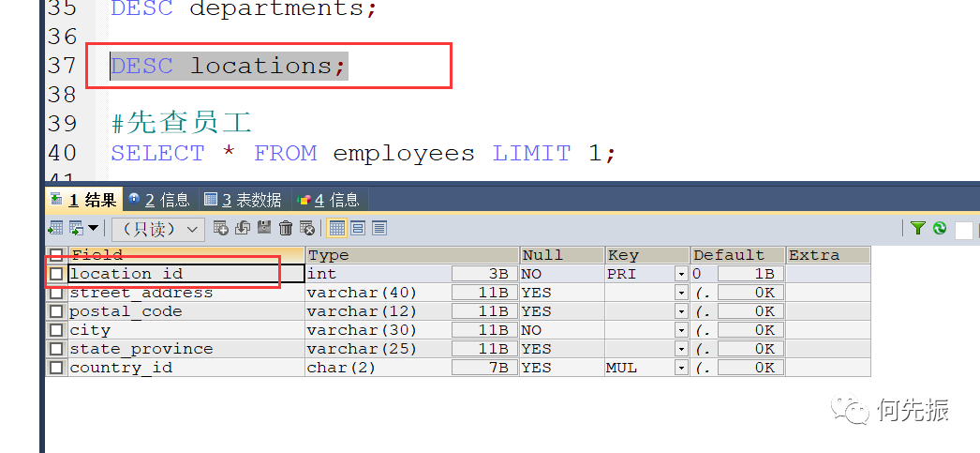Open the 只读 (read-only) mode dropdown
Viewport: 980px width, 453px height.
(158, 230)
